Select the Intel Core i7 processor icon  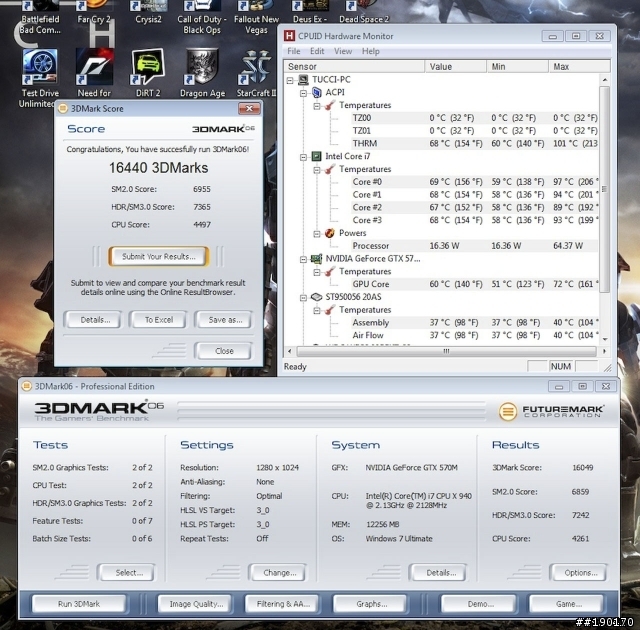(x=316, y=156)
